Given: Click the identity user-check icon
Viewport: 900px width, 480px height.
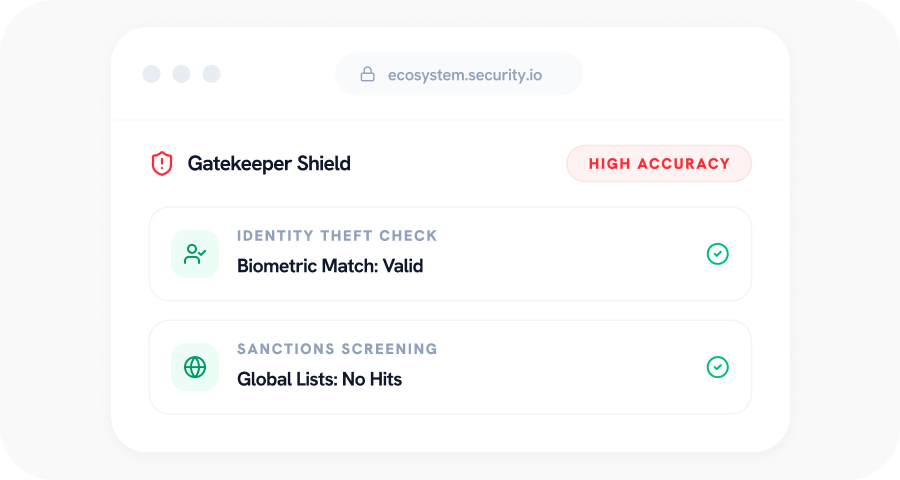Looking at the screenshot, I should tap(195, 254).
